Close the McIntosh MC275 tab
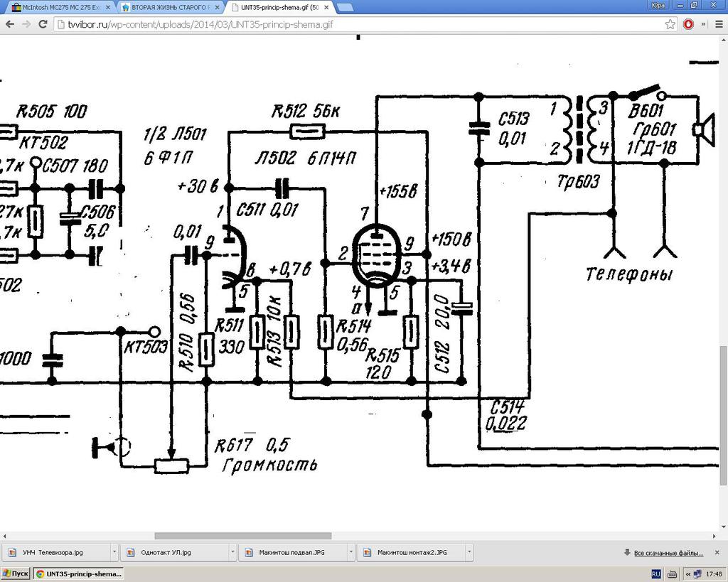The width and height of the screenshot is (728, 582). (x=108, y=7)
